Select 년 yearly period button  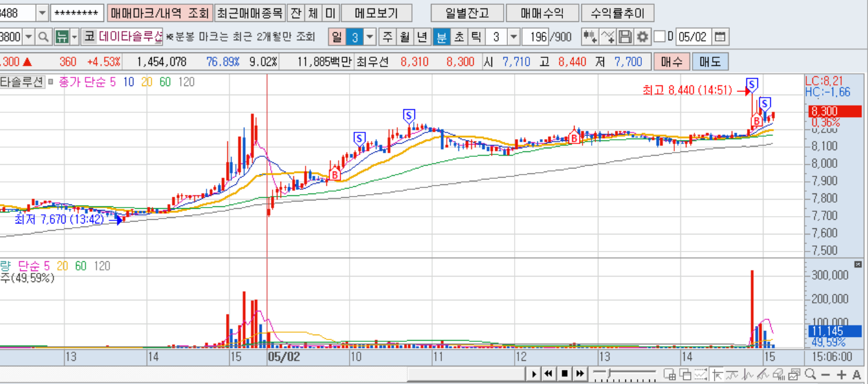pos(422,37)
